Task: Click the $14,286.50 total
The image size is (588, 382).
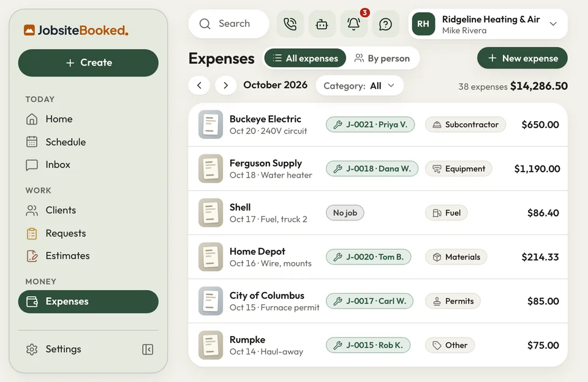Action: point(539,86)
